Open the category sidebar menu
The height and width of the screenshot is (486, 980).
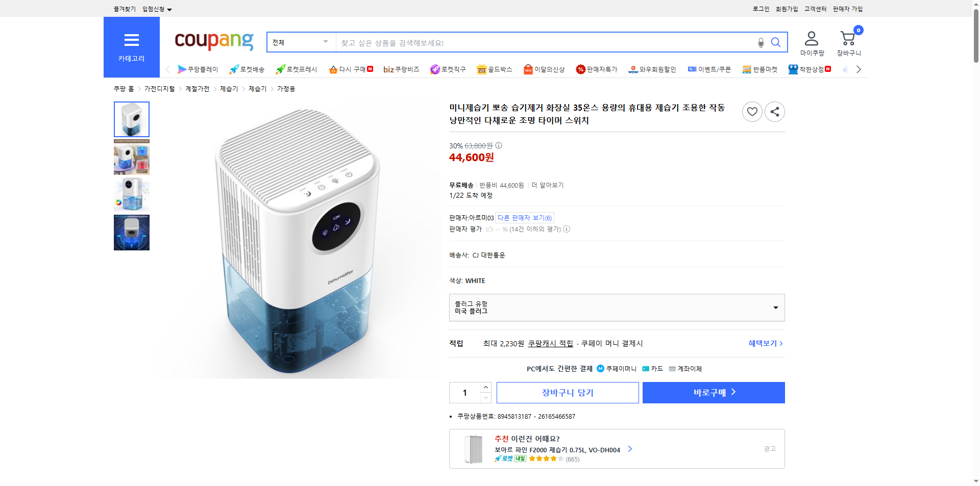point(132,40)
